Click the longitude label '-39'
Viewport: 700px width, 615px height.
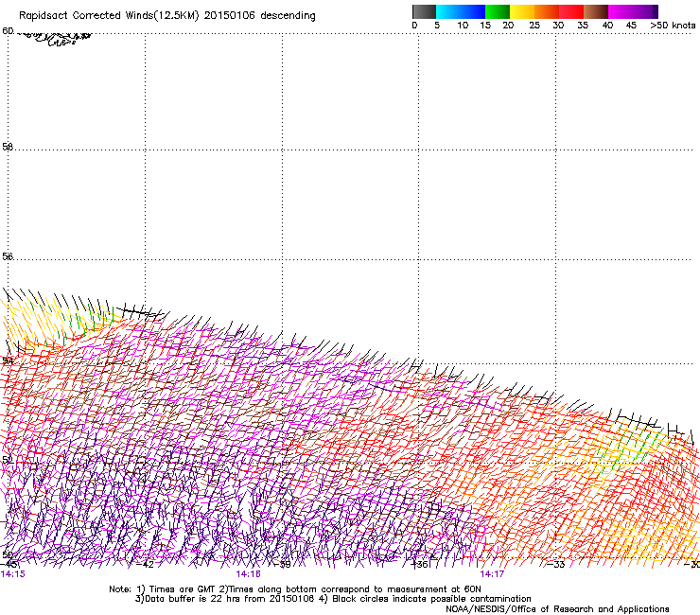click(x=282, y=565)
